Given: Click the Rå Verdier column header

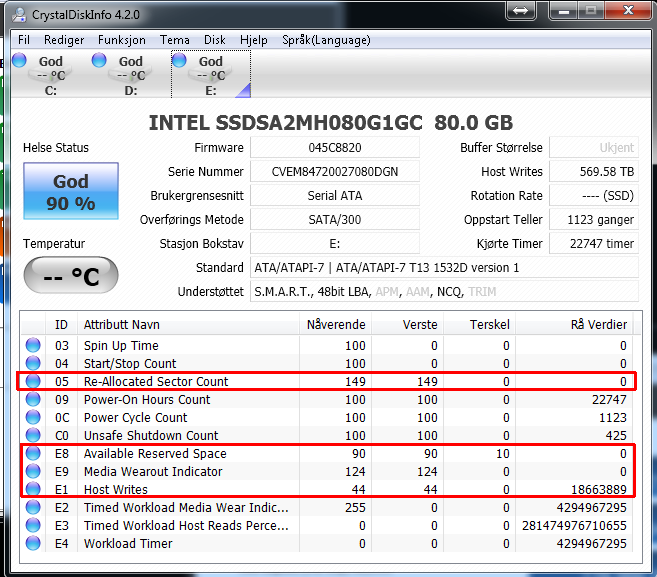Looking at the screenshot, I should click(574, 324).
